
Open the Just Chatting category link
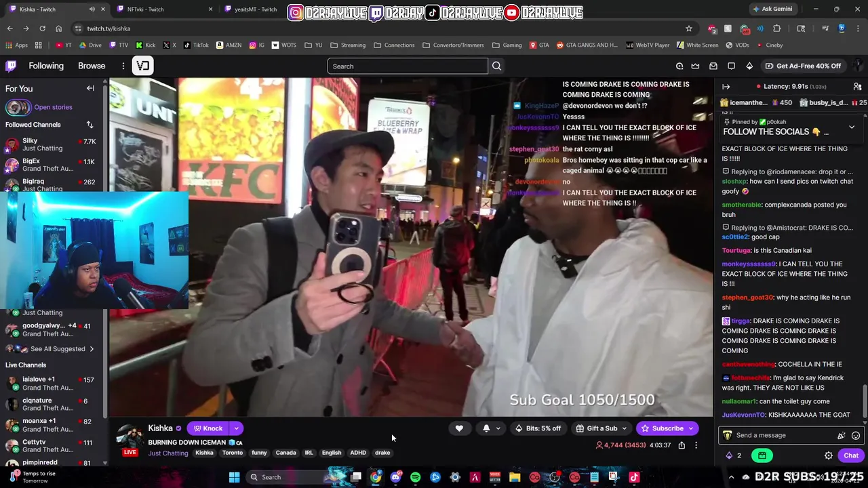pos(167,453)
